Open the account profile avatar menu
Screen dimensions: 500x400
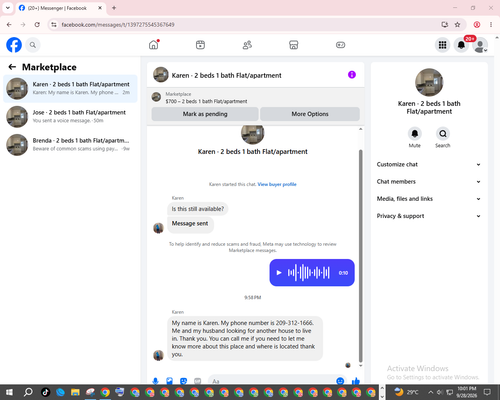click(x=480, y=45)
